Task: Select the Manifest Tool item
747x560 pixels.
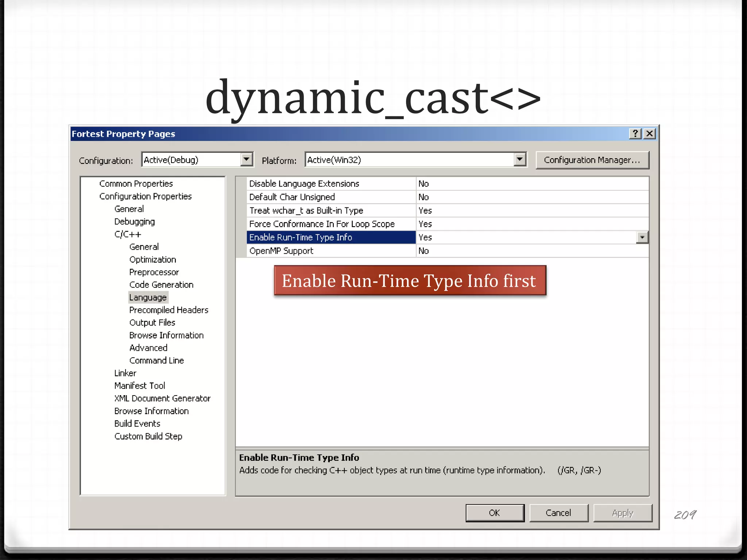Action: click(x=140, y=386)
